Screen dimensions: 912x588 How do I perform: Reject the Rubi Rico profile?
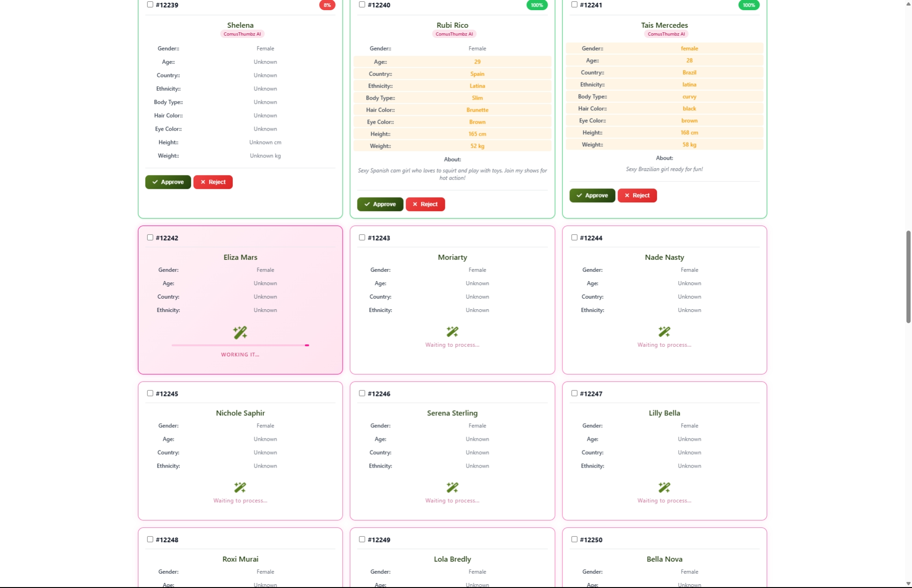click(x=425, y=204)
